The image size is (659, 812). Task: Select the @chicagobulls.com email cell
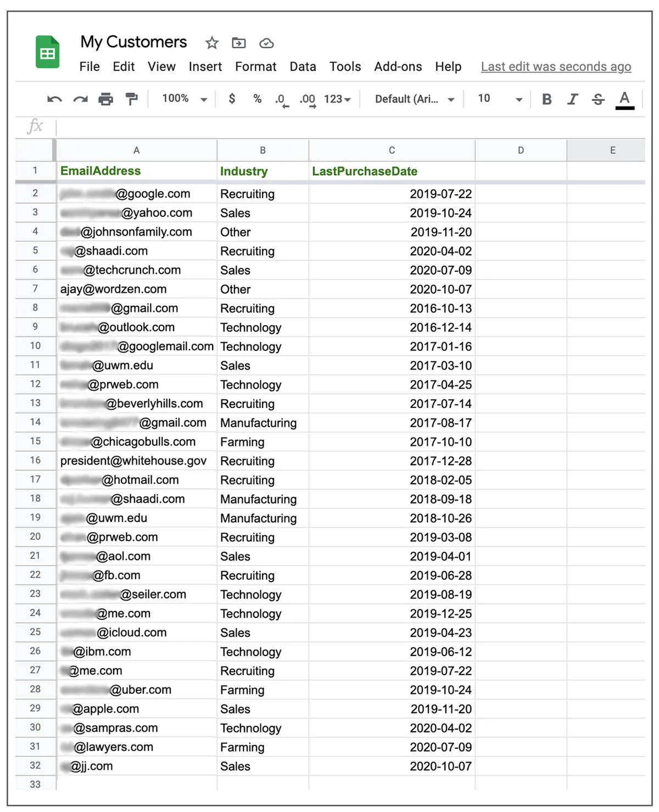[137, 442]
